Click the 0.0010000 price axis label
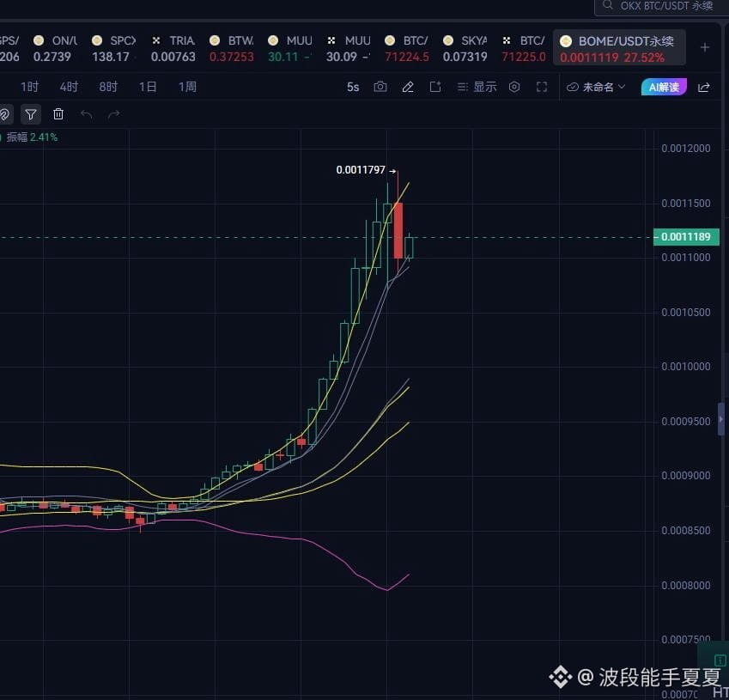The image size is (729, 700). click(x=686, y=367)
